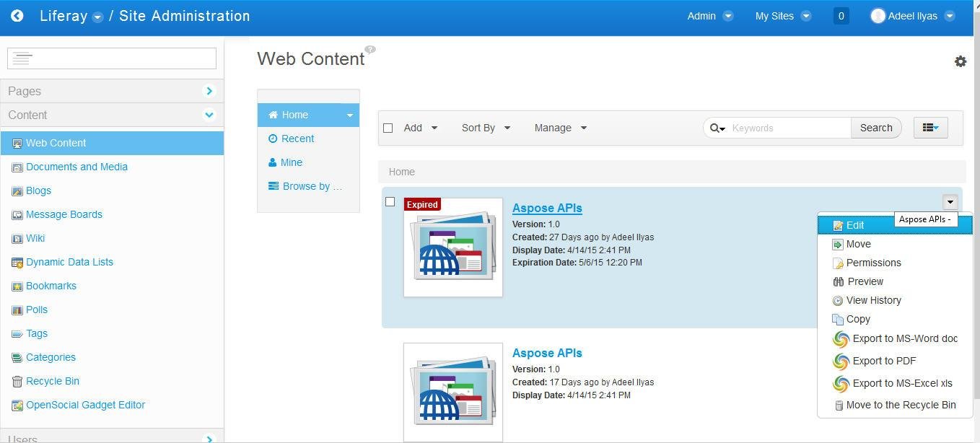Open the second Aspose APIs title link
The width and height of the screenshot is (980, 443).
click(x=547, y=353)
